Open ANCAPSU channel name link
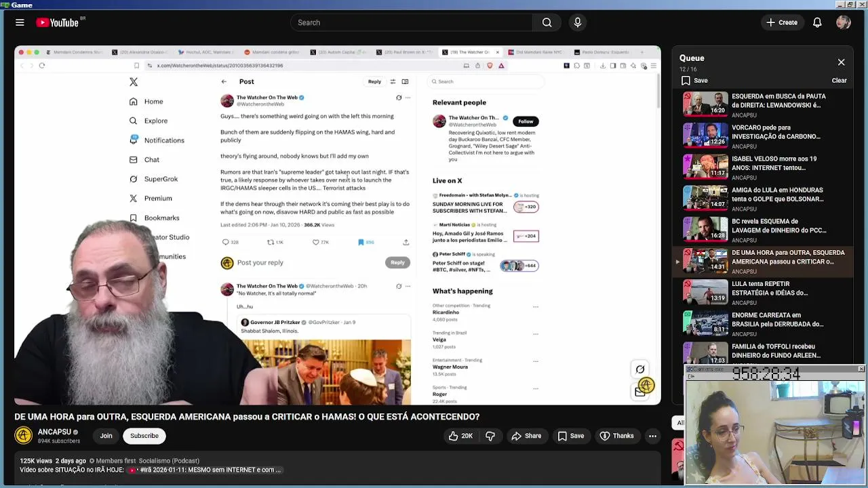Viewport: 868px width, 488px height. click(x=54, y=432)
